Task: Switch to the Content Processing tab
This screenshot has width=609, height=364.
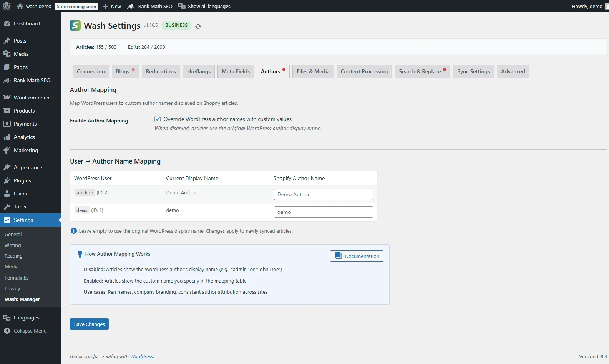Action: pyautogui.click(x=364, y=71)
